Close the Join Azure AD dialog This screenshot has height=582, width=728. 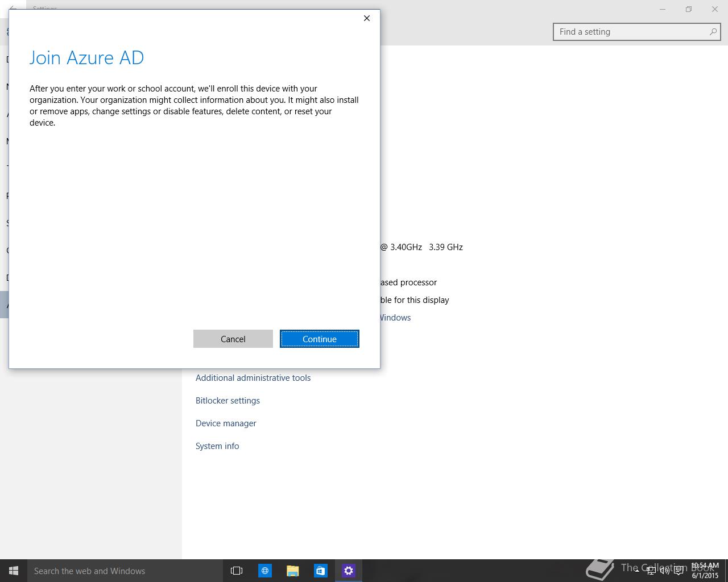[367, 18]
